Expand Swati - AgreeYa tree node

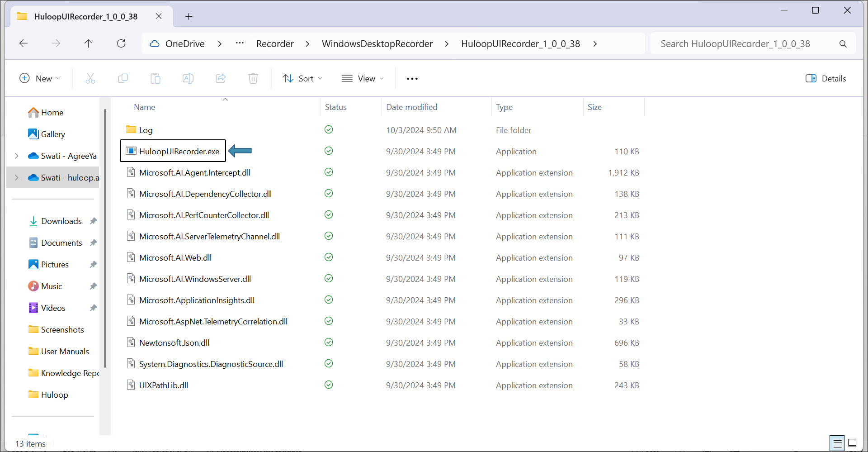pyautogui.click(x=17, y=156)
